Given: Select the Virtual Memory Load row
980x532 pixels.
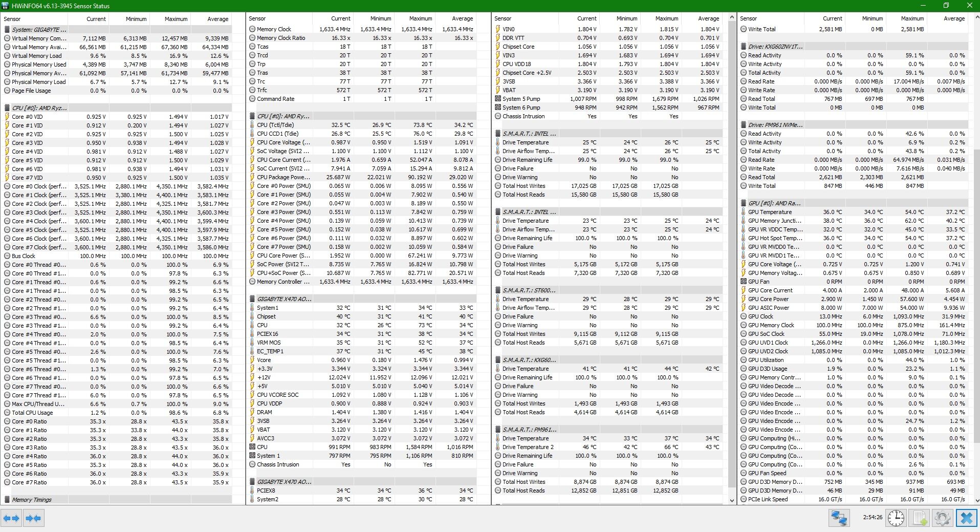Looking at the screenshot, I should 117,56.
